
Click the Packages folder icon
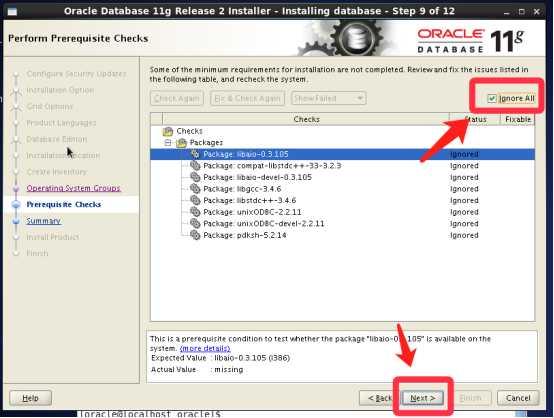coord(181,143)
